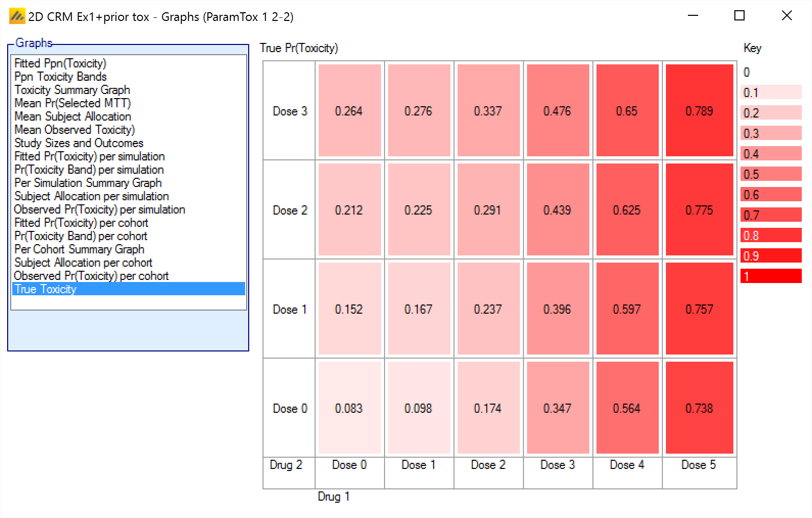Viewport: 812px width, 518px height.
Task: Open Ppn Toxicity Bands graph
Action: point(60,77)
